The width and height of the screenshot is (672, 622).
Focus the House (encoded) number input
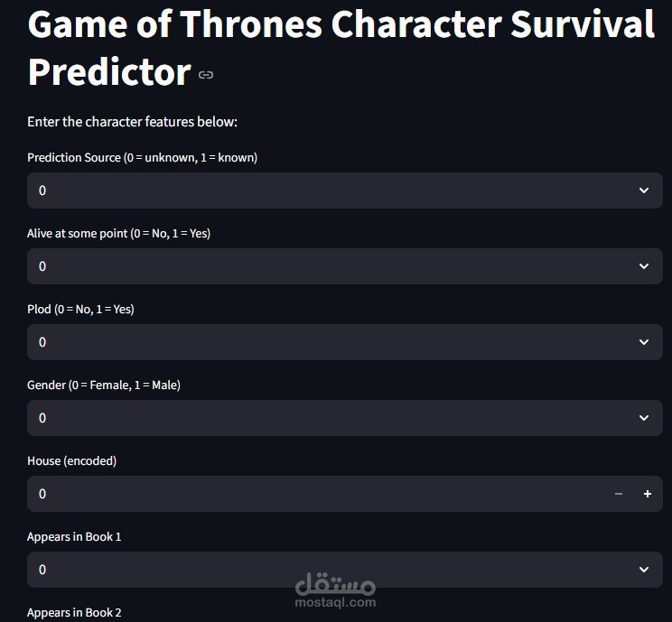click(x=307, y=494)
